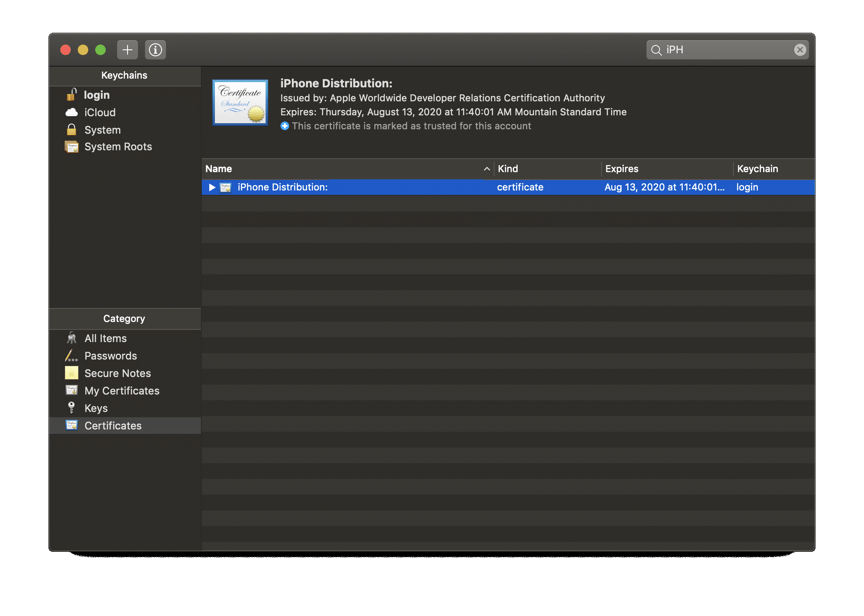Select the System keychain padlock
This screenshot has width=864, height=616.
(x=72, y=130)
